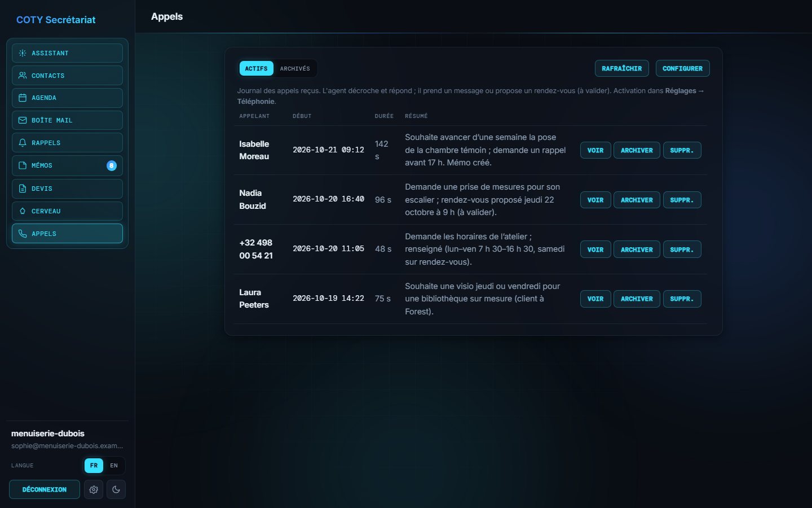The width and height of the screenshot is (812, 508).
Task: Switch to the Actifs tab
Action: 256,68
